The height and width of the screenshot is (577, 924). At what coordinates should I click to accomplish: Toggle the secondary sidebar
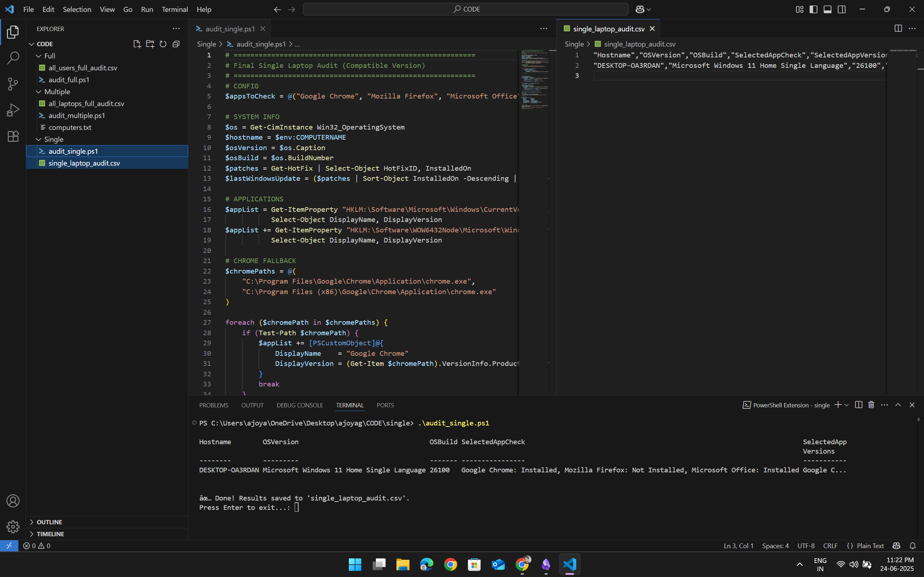point(842,9)
